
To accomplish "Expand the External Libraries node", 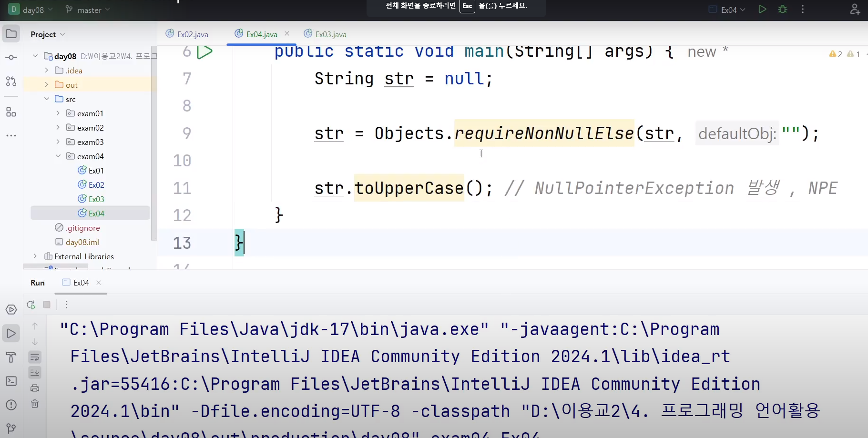I will coord(35,256).
